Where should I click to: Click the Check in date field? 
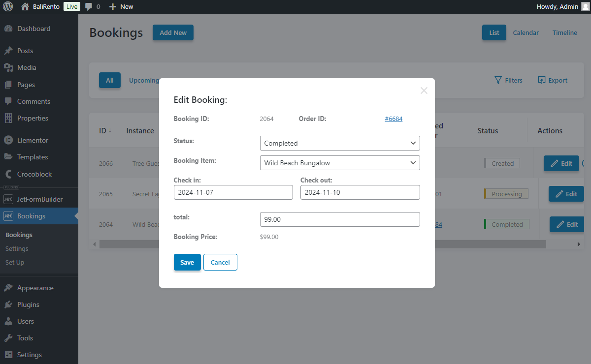(x=233, y=192)
